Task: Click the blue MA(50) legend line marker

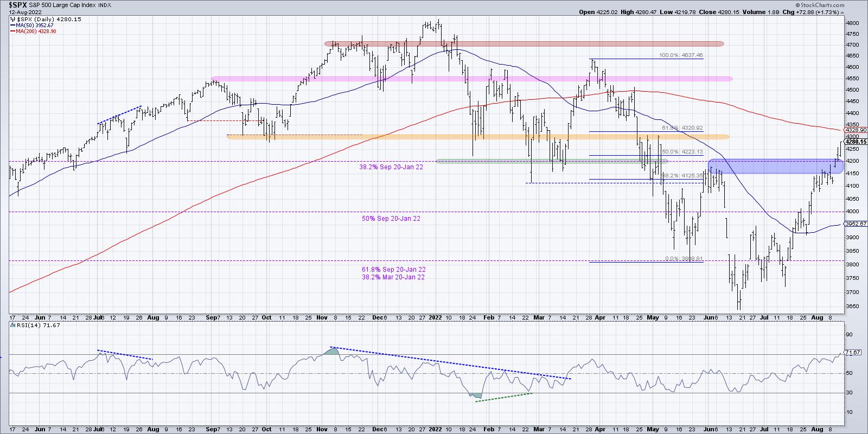Action: click(x=14, y=25)
